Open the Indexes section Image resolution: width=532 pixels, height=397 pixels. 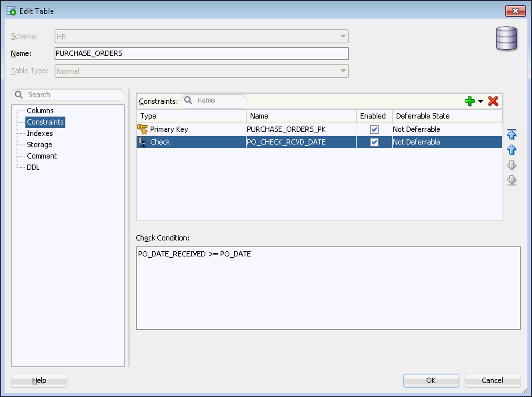pos(39,133)
